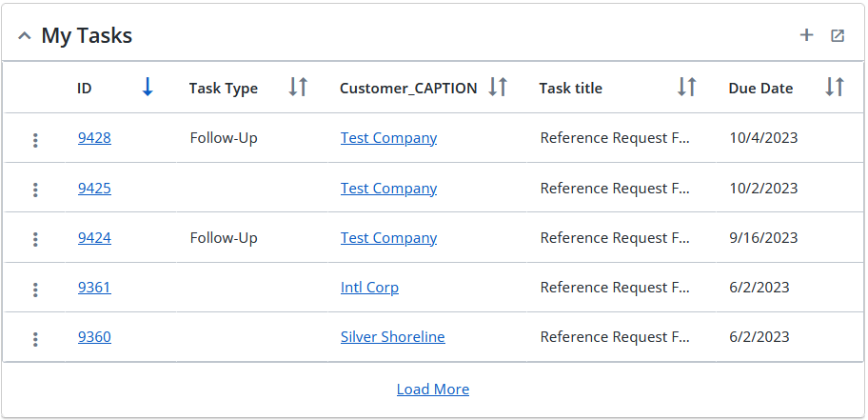
Task: Open task ID 9428 link
Action: (x=94, y=138)
